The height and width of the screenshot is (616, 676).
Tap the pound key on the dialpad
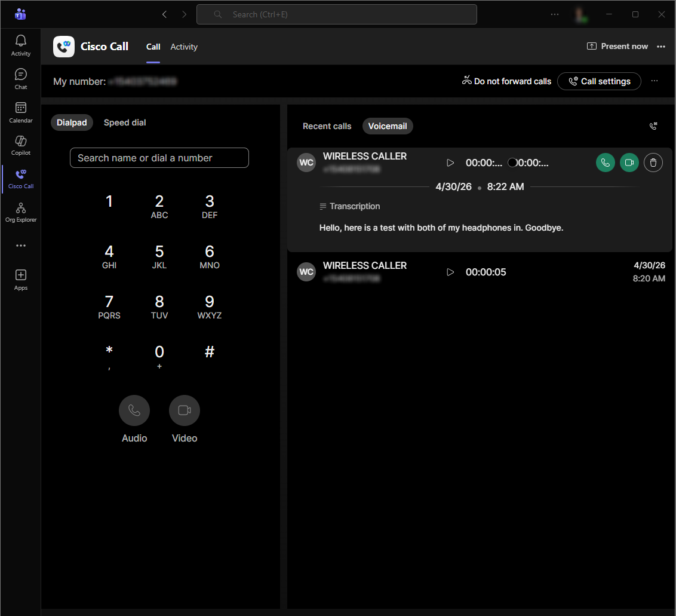210,352
